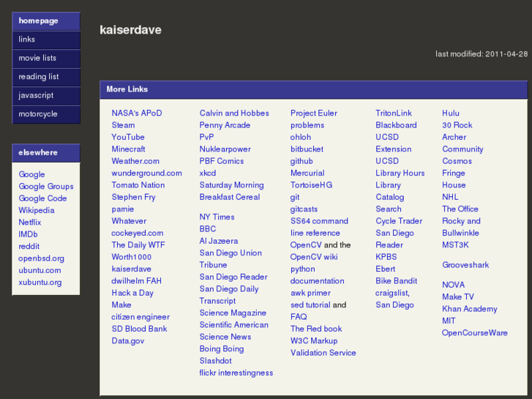Visit TritonLink link
Image resolution: width=532 pixels, height=399 pixels.
(394, 113)
